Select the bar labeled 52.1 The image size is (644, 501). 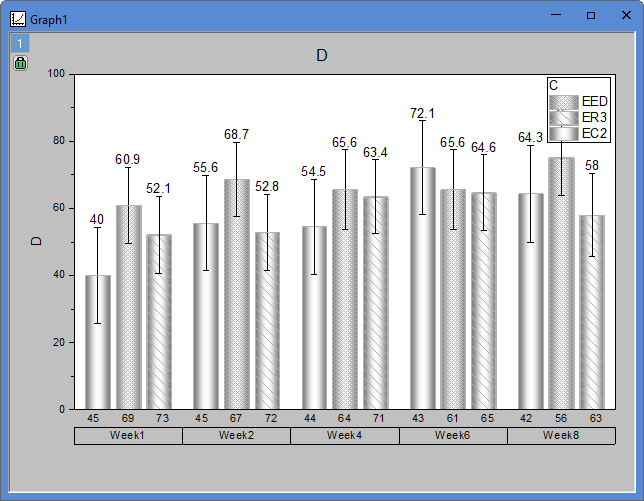[159, 322]
